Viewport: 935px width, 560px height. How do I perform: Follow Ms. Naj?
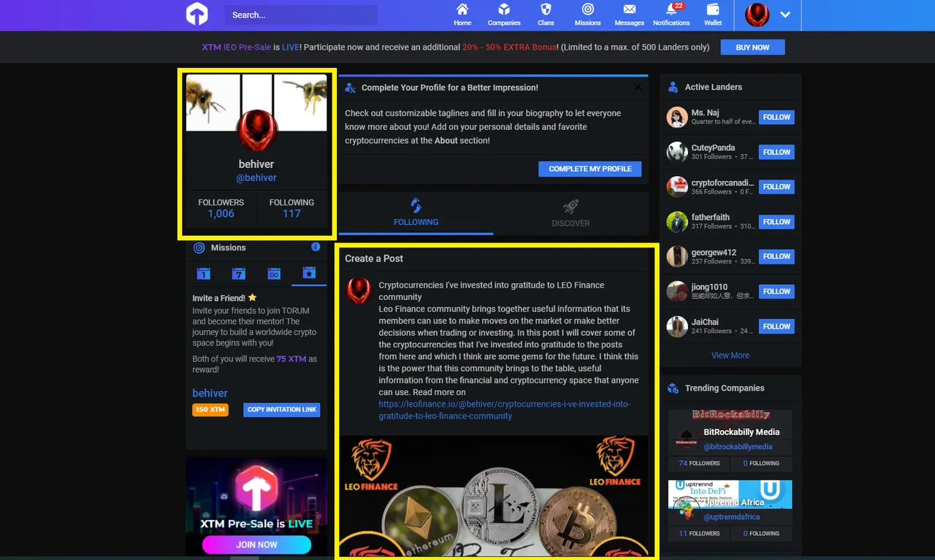(776, 117)
